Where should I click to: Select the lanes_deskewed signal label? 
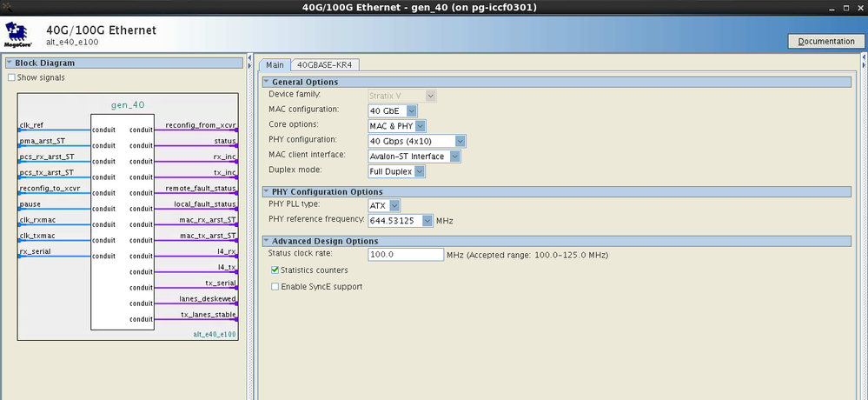pos(208,298)
